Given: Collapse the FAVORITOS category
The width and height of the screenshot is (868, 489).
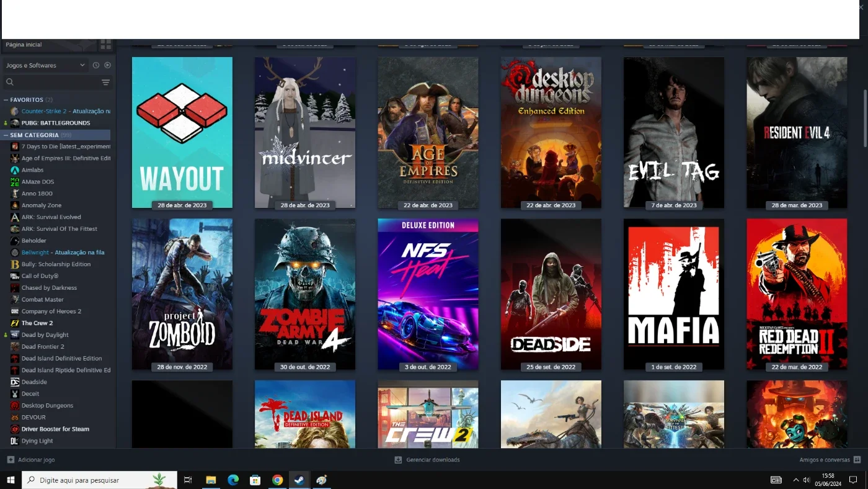Looking at the screenshot, I should point(6,100).
